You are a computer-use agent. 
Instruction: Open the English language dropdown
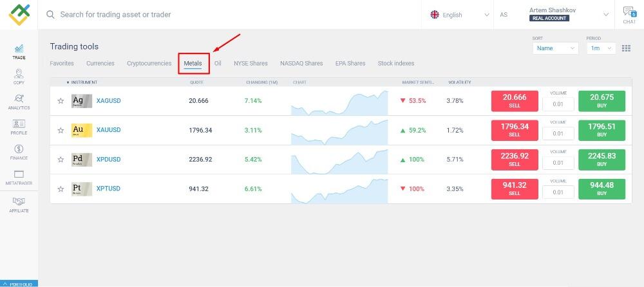[x=460, y=15]
